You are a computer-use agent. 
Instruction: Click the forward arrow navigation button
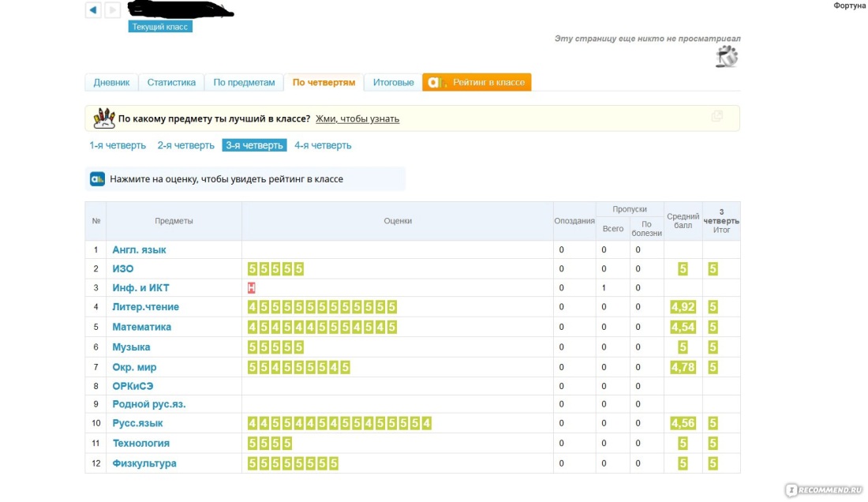[x=113, y=10]
